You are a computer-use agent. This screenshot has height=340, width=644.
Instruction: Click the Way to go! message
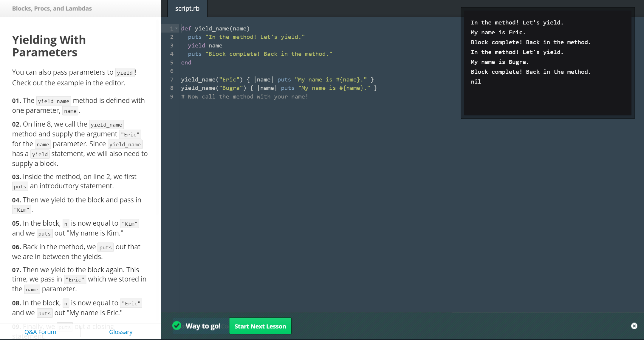203,326
